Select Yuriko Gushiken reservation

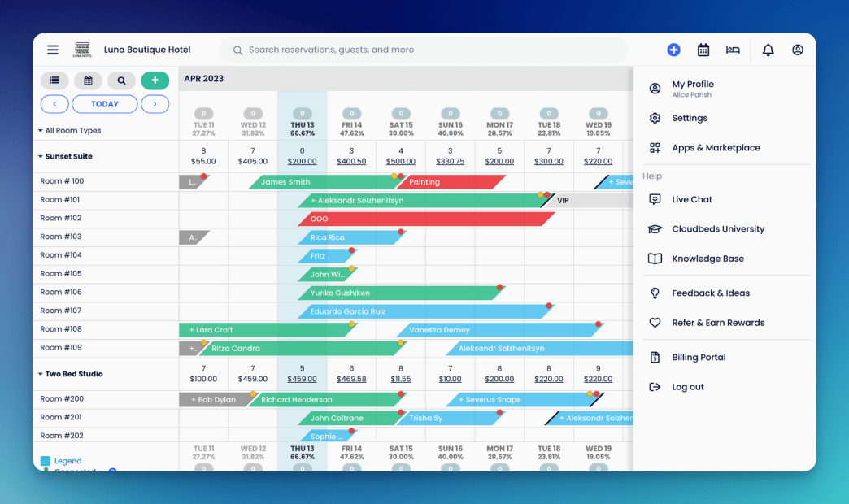click(x=401, y=293)
